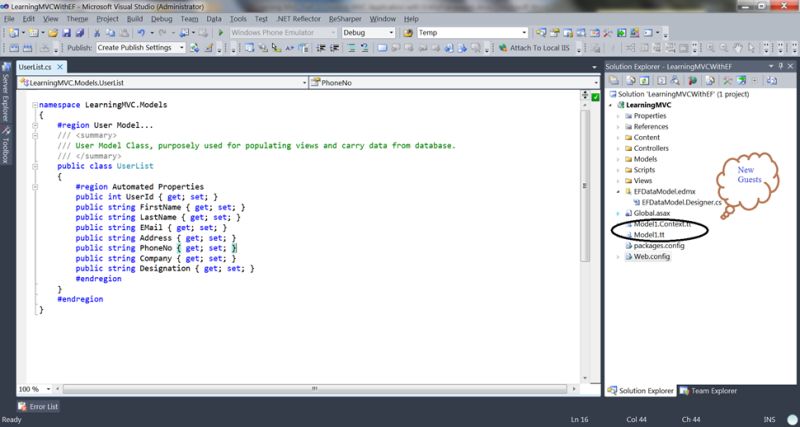This screenshot has width=800, height=427.
Task: Open the Tools menu
Action: [238, 19]
